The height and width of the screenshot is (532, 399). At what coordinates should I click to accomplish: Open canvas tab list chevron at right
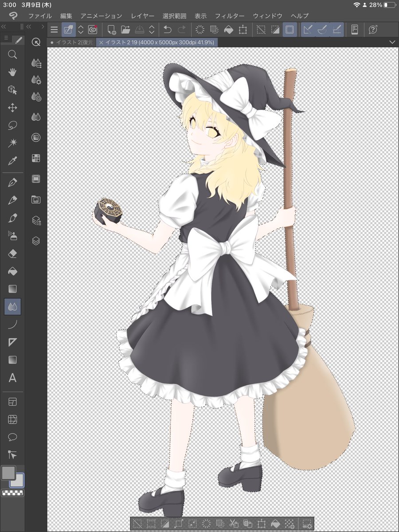(392, 42)
